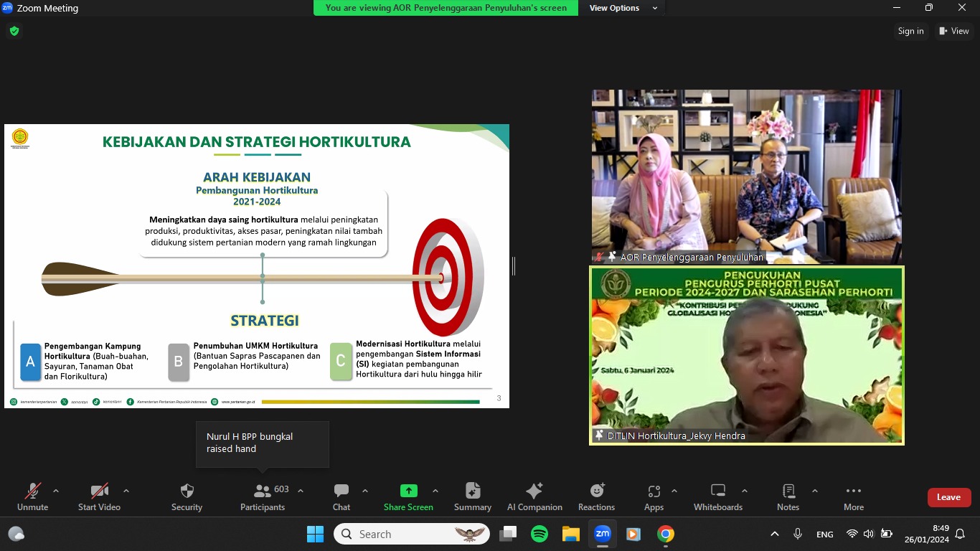Unmute the microphone
This screenshot has height=551, width=980.
(32, 496)
